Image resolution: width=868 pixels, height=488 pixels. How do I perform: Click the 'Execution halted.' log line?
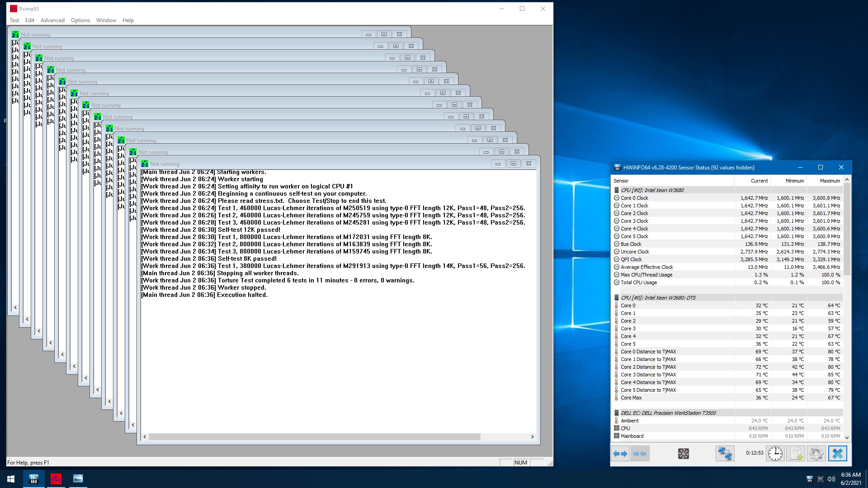pyautogui.click(x=204, y=295)
